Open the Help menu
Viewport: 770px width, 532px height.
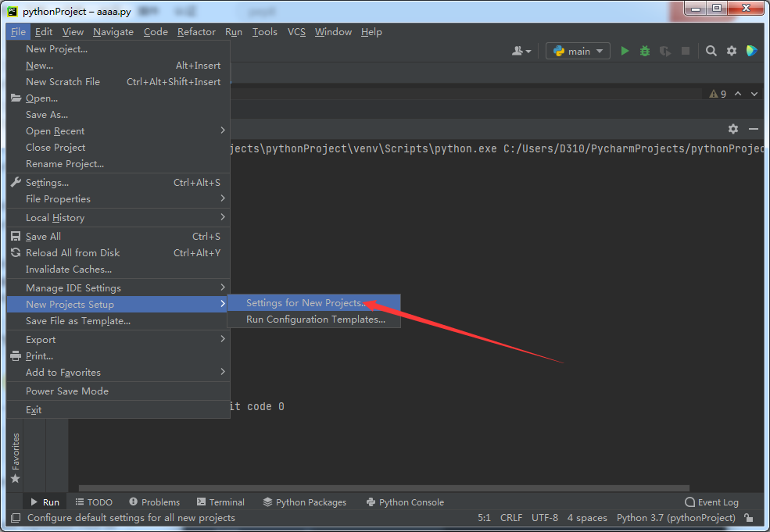pyautogui.click(x=371, y=32)
